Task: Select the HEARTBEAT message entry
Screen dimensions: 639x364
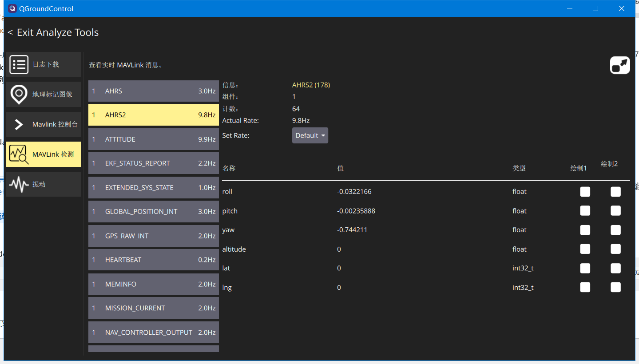Action: (154, 260)
